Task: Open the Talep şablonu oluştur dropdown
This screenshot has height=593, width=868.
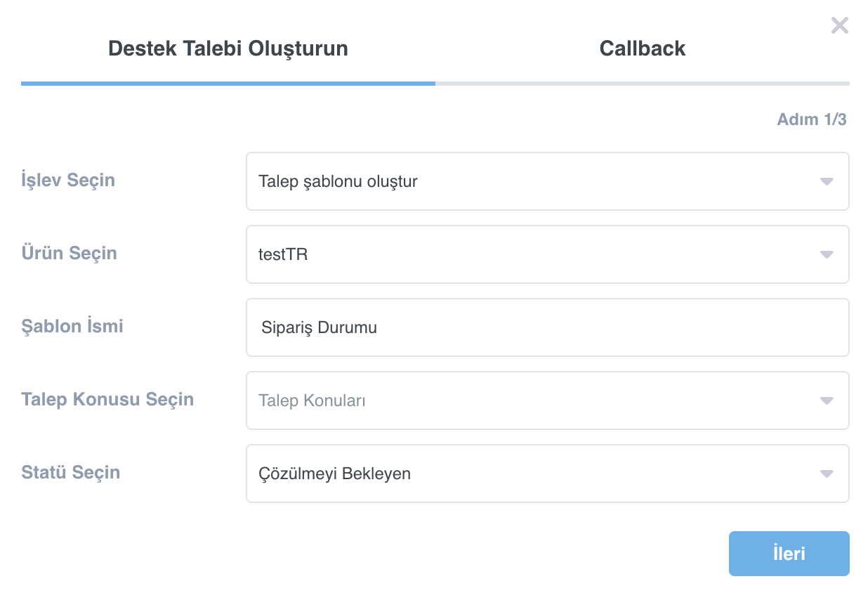Action: [548, 181]
